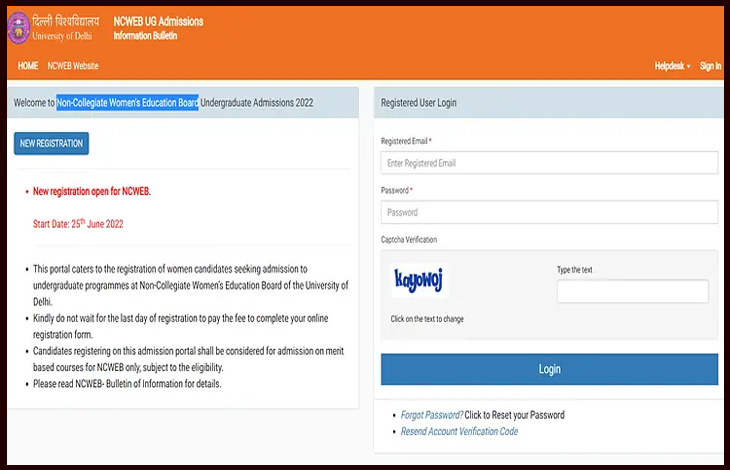Click Resend Account Verification Code link
The width and height of the screenshot is (730, 470).
pos(459,431)
